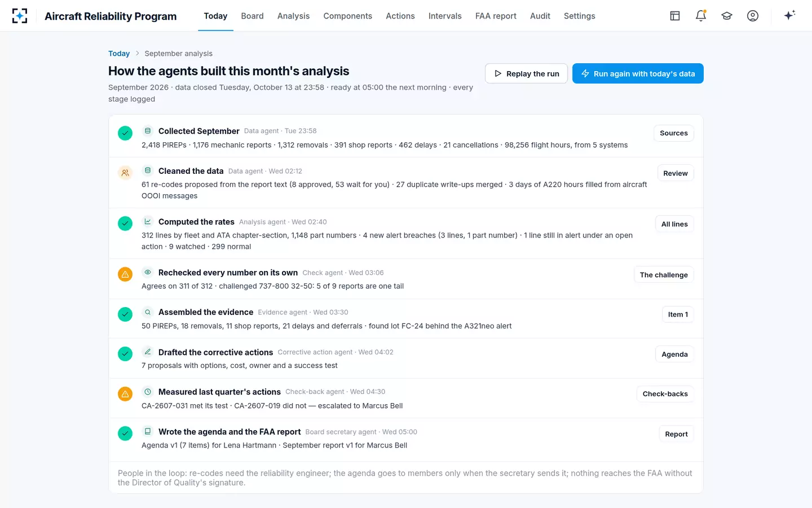Image resolution: width=812 pixels, height=508 pixels.
Task: Open All lines for computed rates
Action: [674, 224]
